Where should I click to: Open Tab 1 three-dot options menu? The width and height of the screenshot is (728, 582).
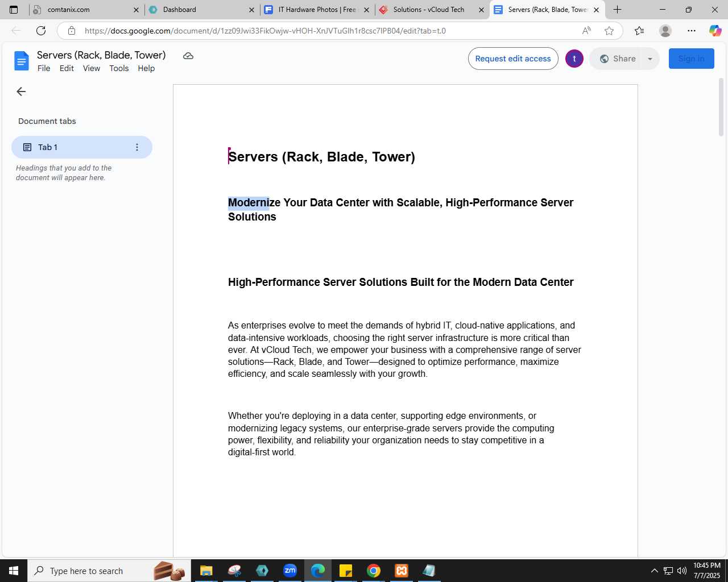click(x=137, y=147)
